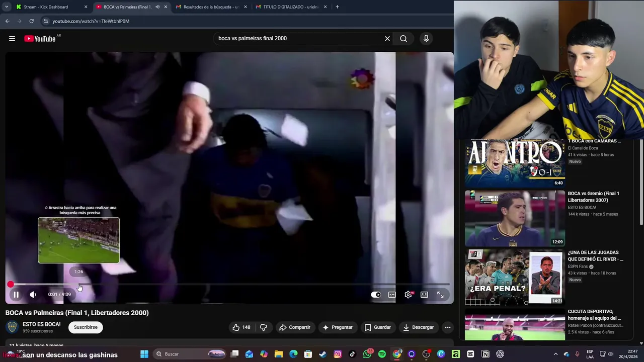Open Microsoft Store from the taskbar
644x362 pixels.
pos(308,354)
